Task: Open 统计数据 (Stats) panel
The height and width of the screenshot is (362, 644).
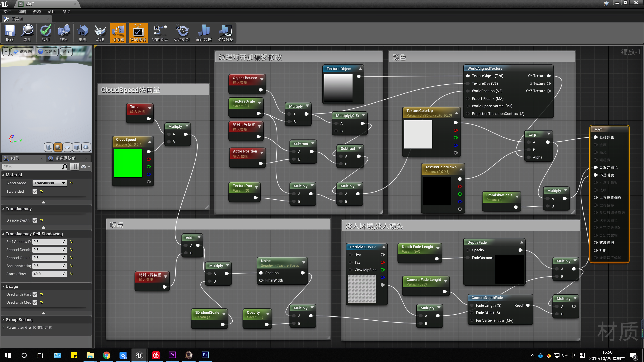Action: tap(203, 33)
